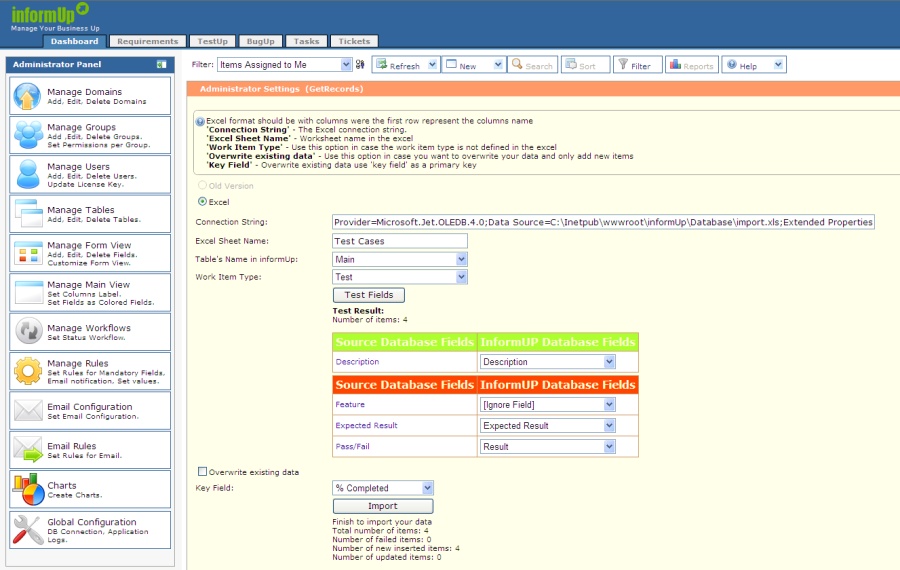
Task: Open the Manage Users person icon
Action: pyautogui.click(x=28, y=175)
